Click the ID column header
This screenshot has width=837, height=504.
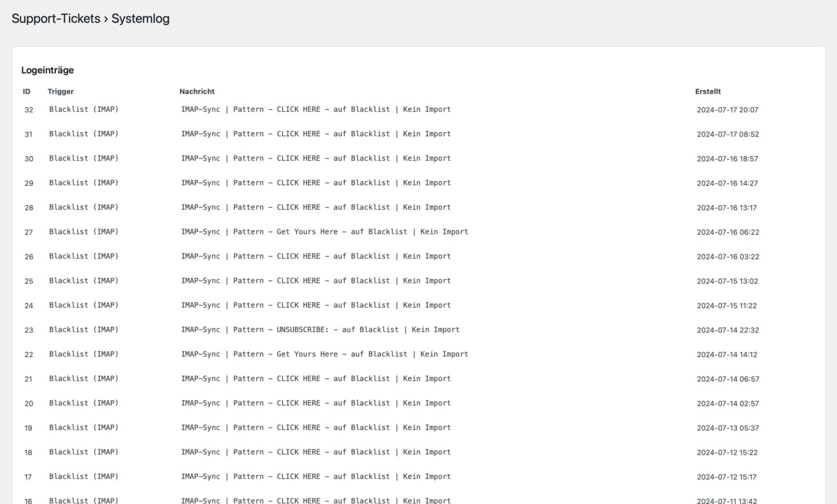tap(27, 91)
